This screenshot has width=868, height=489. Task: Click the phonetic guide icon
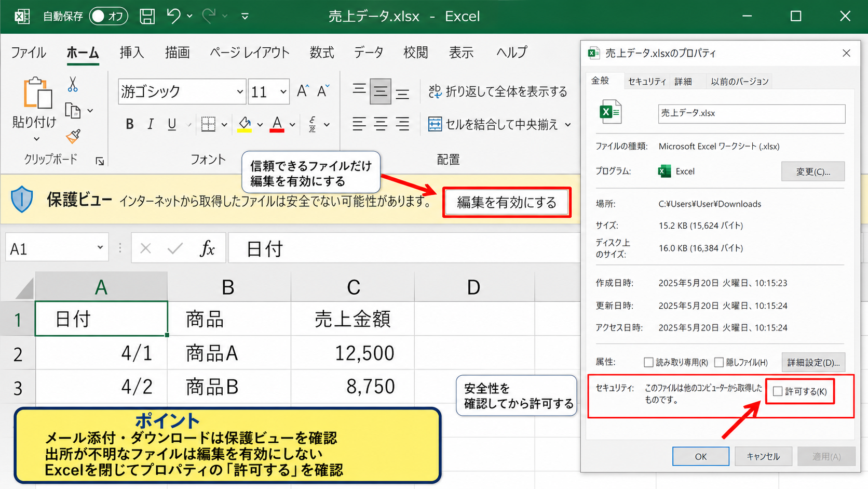[313, 124]
